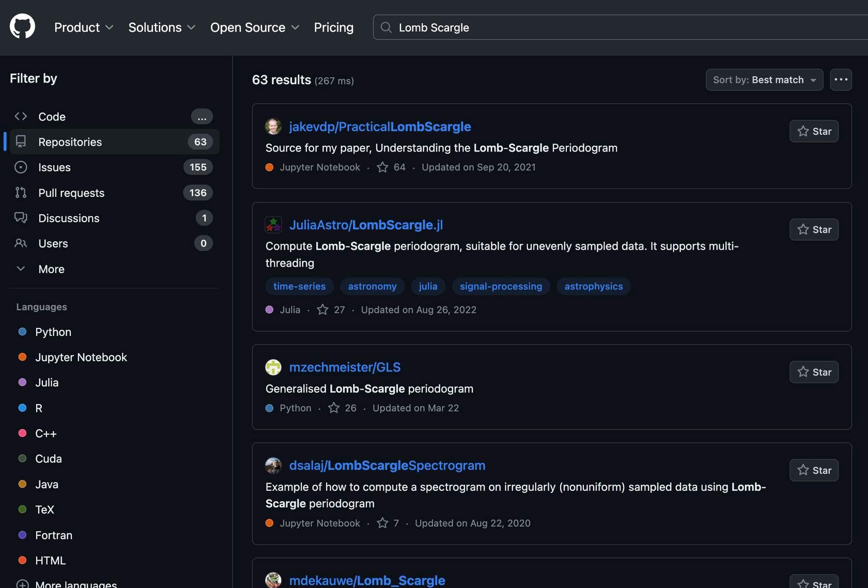Screen dimensions: 868x588
Task: Expand More filter types
Action: tap(114, 269)
